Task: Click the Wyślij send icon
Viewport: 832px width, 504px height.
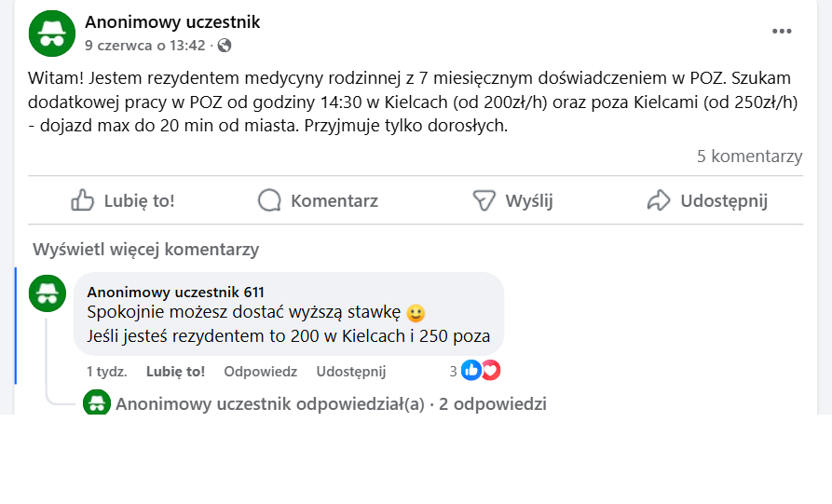Action: (x=483, y=200)
